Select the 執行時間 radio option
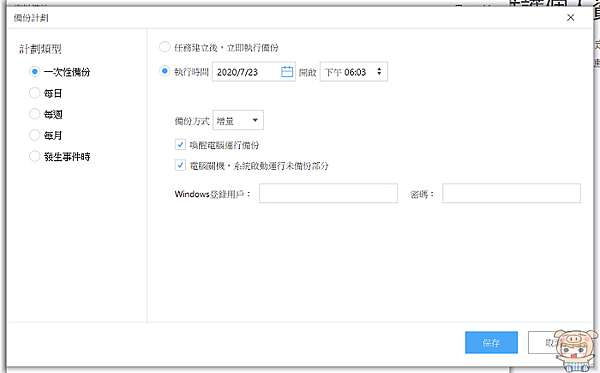 (x=165, y=71)
